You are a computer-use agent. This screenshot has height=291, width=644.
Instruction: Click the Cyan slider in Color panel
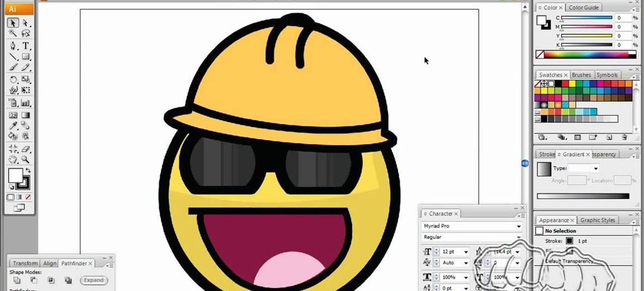pos(587,18)
